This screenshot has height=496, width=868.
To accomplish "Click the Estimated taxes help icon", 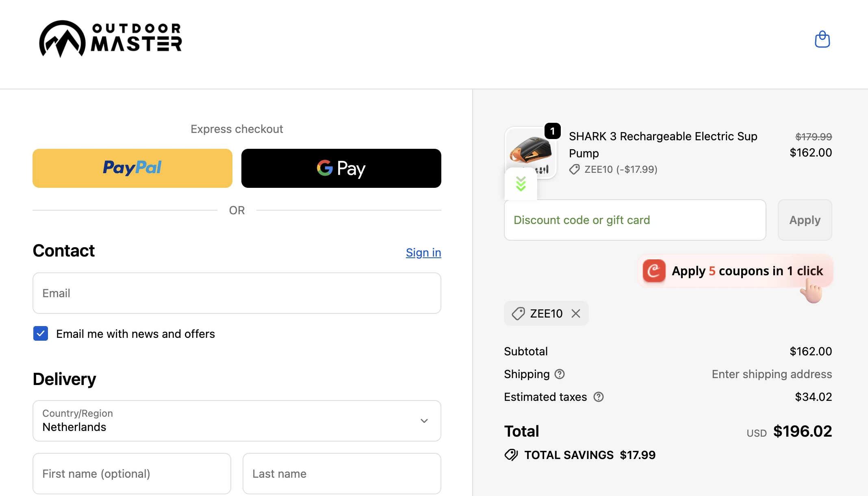I will 598,397.
